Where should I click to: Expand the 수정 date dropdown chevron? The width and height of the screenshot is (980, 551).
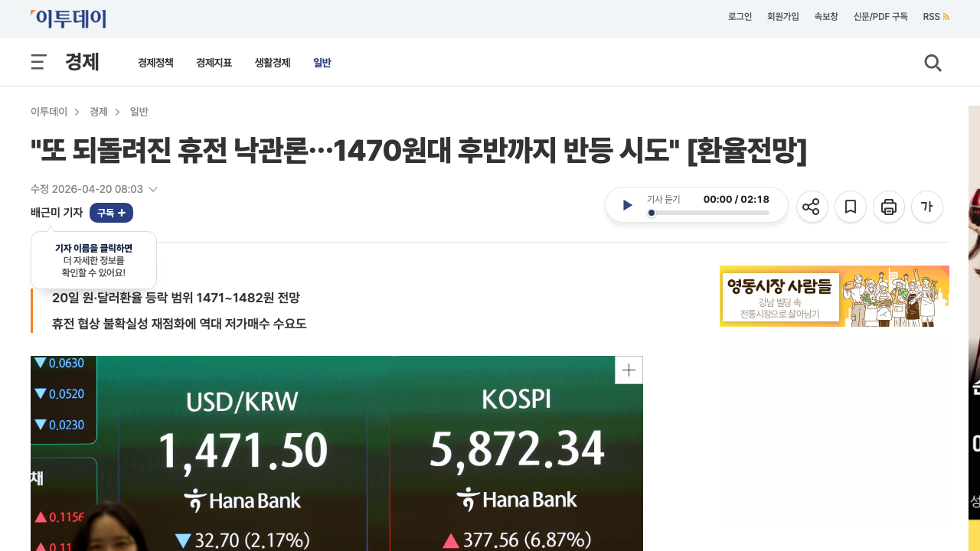pyautogui.click(x=153, y=189)
